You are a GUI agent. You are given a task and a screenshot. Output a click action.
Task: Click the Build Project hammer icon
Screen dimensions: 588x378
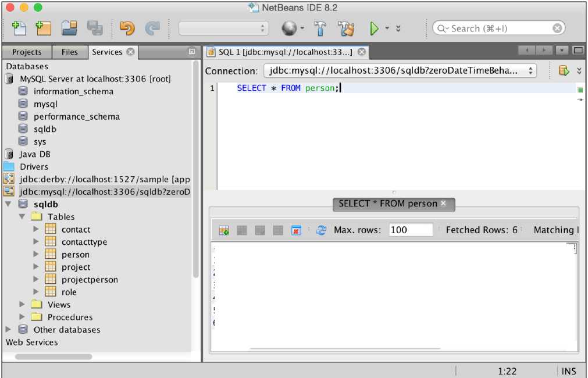point(320,28)
